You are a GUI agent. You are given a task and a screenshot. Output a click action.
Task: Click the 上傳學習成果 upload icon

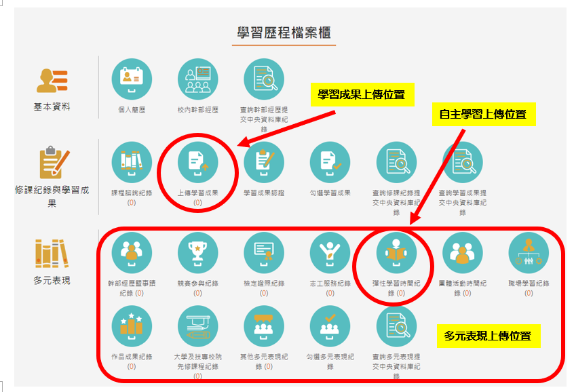pos(197,162)
